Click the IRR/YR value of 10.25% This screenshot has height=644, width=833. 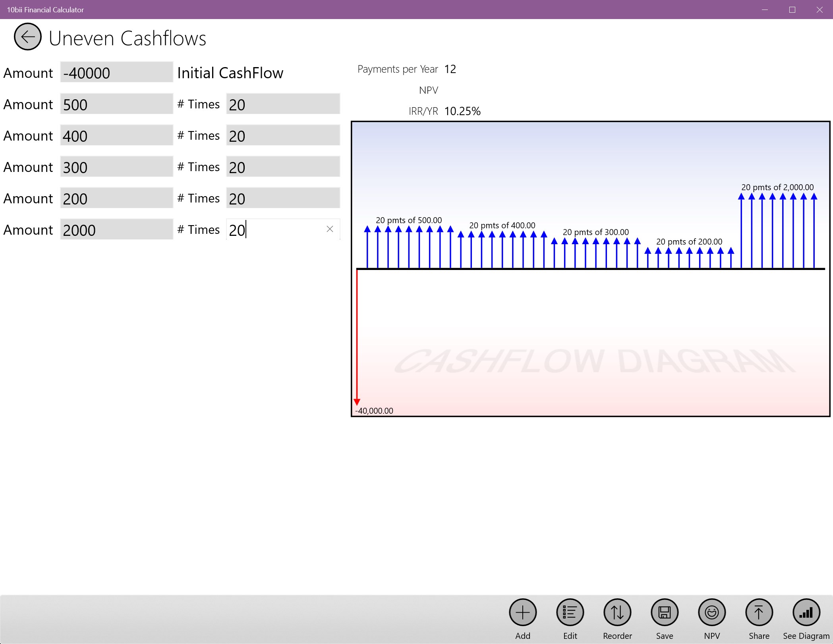tap(462, 112)
